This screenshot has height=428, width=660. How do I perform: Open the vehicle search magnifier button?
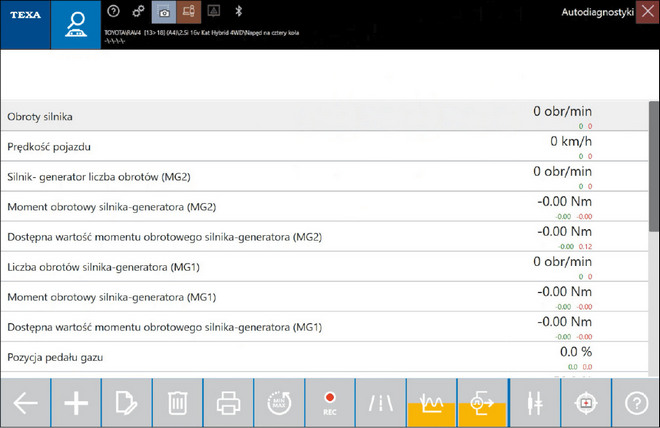point(75,26)
